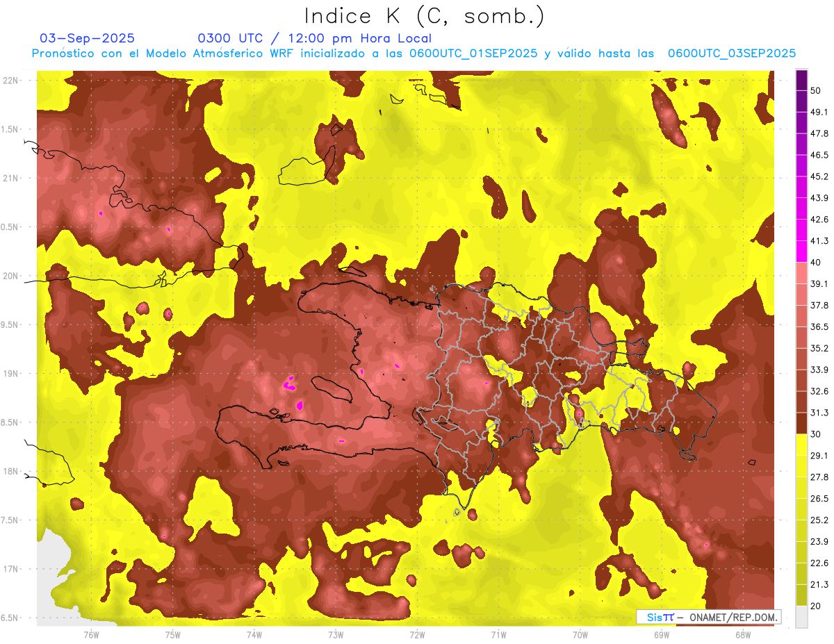Image resolution: width=834 pixels, height=644 pixels.
Task: Click the 'SisTT - ONAMET/REP.DOM.' credit label
Action: tap(710, 617)
